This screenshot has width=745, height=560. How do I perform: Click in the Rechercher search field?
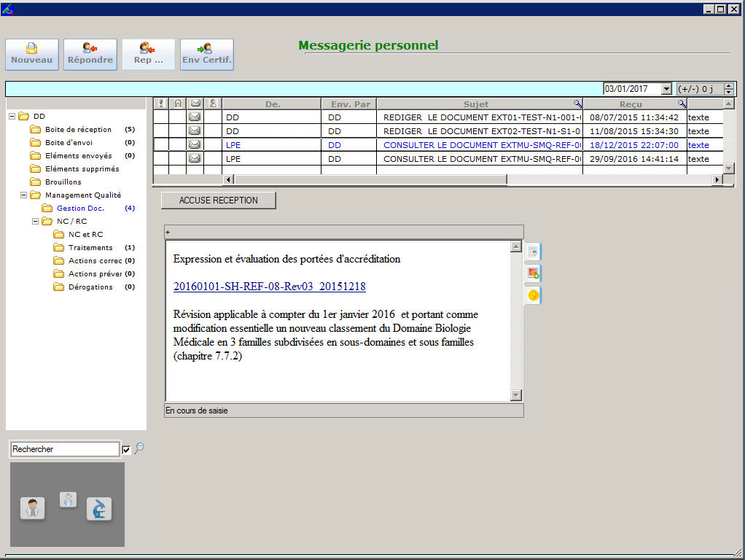pos(64,449)
